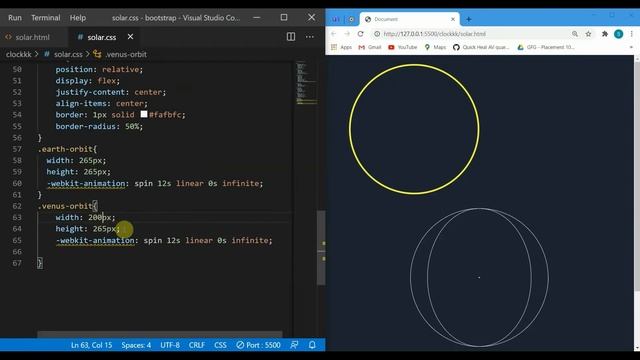Viewport: 640px width, 360px height.
Task: Switch to the solar.html editor tab
Action: point(32,37)
